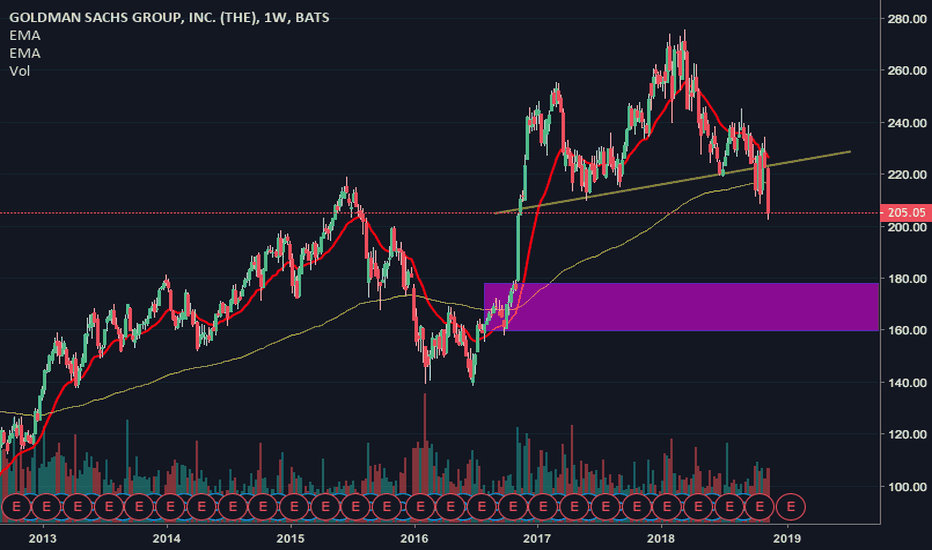
Task: Click the 2014 time axis label
Action: pyautogui.click(x=166, y=539)
